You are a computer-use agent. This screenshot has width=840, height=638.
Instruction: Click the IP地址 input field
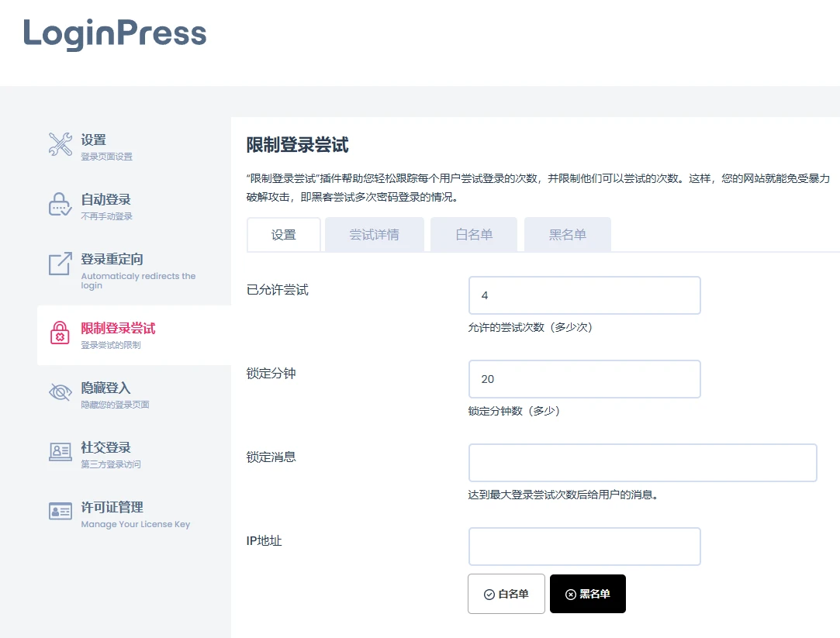pyautogui.click(x=584, y=546)
